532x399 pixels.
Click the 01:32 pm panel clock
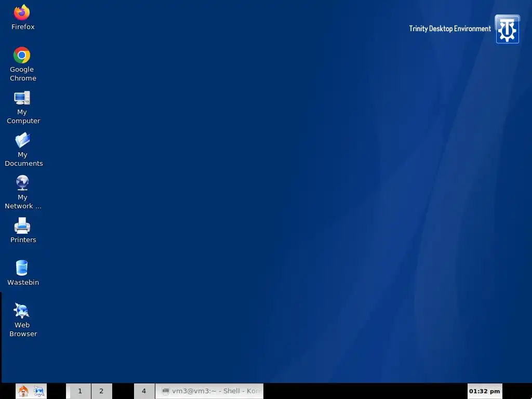(x=485, y=391)
